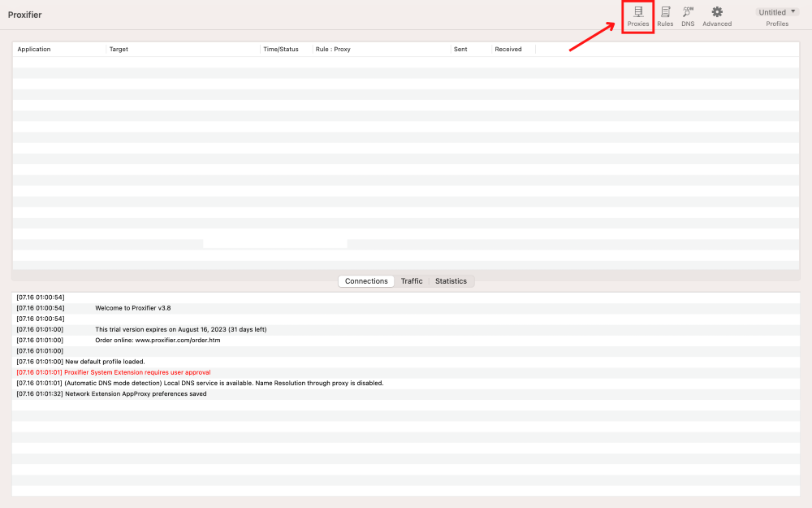This screenshot has height=508, width=812.
Task: Open the Proxies toolbar icon
Action: point(637,16)
